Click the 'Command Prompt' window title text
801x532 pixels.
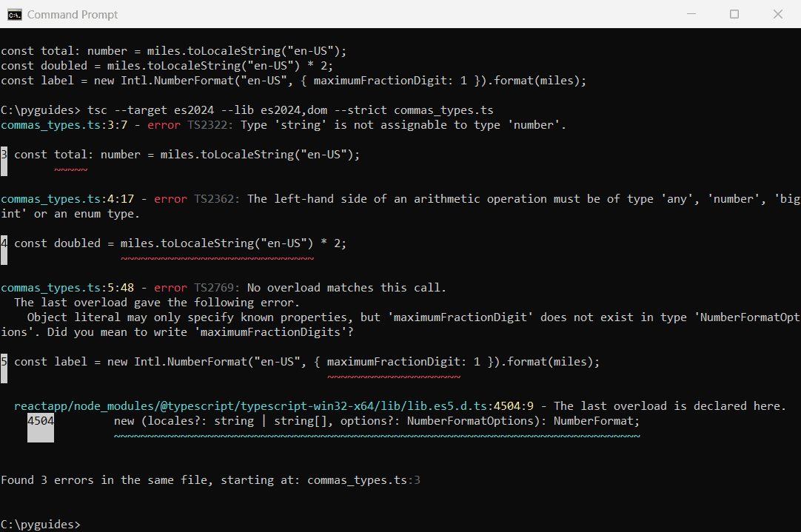[73, 15]
